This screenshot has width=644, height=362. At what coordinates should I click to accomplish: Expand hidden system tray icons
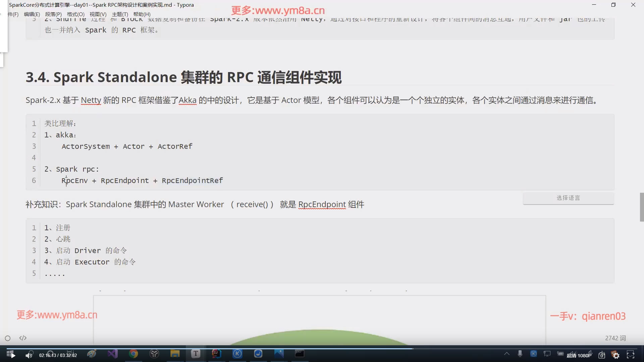pyautogui.click(x=506, y=354)
